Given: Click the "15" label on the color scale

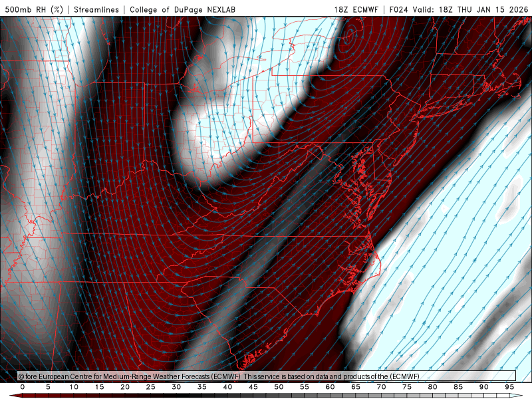Looking at the screenshot, I should (x=99, y=387).
